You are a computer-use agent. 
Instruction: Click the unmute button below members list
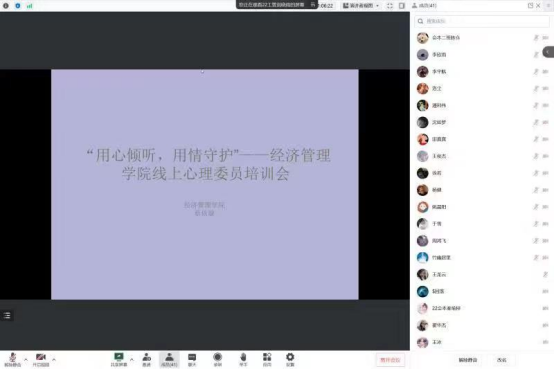[x=468, y=360]
